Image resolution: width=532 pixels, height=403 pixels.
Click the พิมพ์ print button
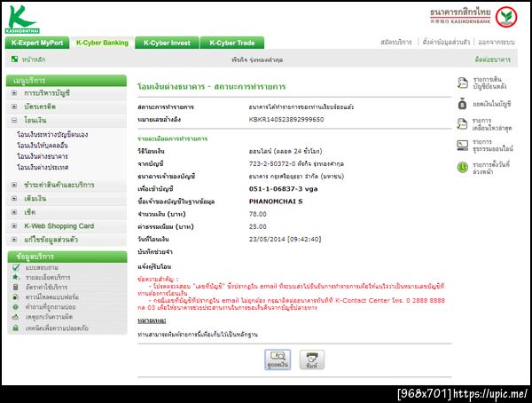pos(312,360)
